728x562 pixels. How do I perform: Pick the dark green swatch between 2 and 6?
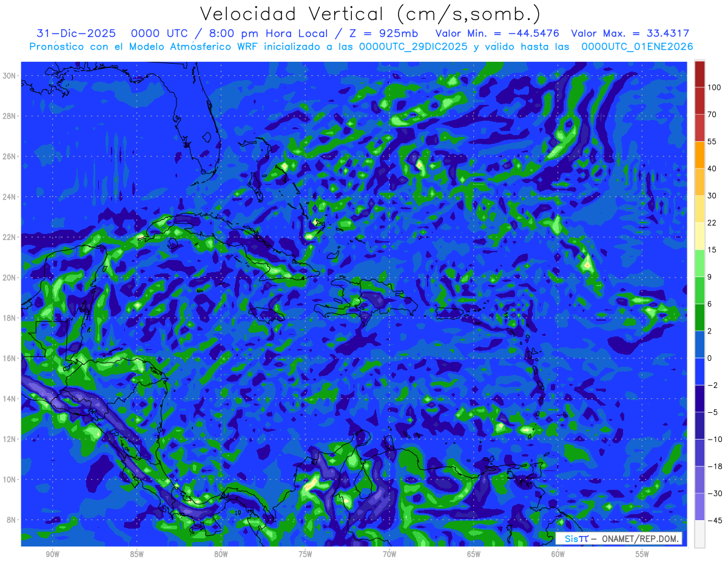pyautogui.click(x=699, y=318)
